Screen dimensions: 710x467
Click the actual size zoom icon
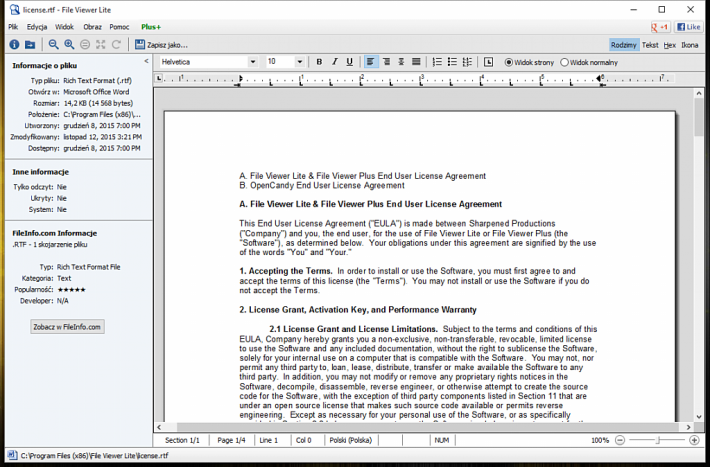(85, 44)
